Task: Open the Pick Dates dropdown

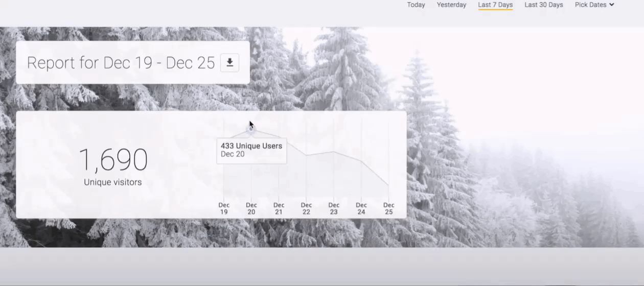Action: [594, 5]
